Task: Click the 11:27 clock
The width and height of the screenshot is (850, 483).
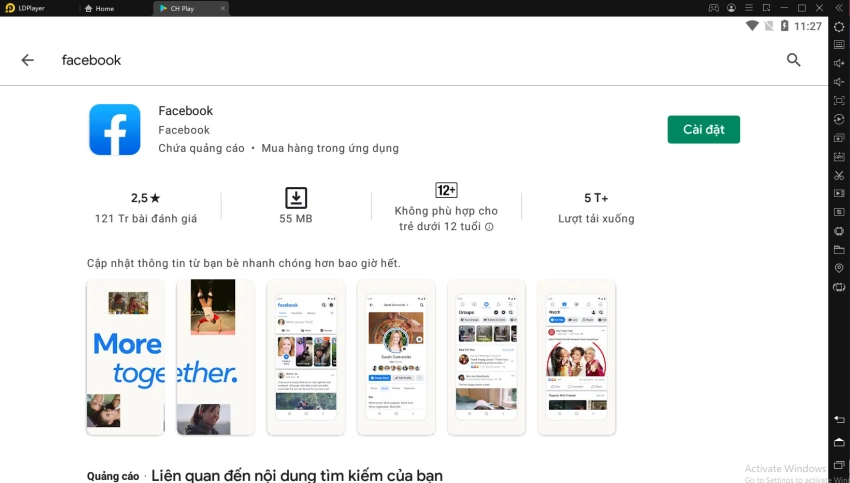Action: point(808,26)
